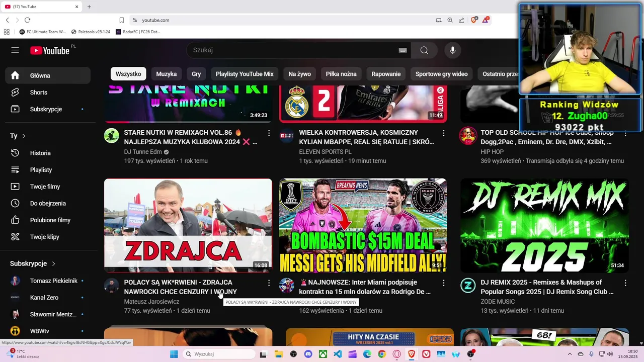This screenshot has width=644, height=362.
Task: Open the share icon in address bar
Action: [x=461, y=20]
